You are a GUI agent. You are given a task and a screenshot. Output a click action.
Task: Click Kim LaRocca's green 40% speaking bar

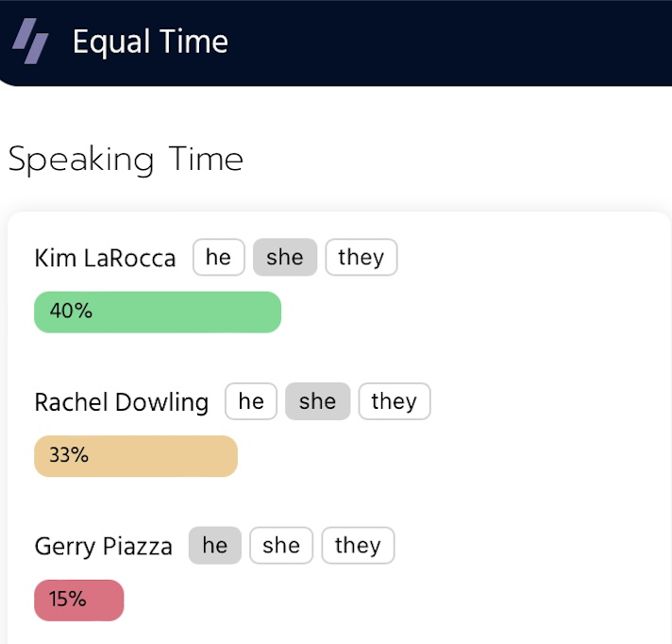coord(158,313)
